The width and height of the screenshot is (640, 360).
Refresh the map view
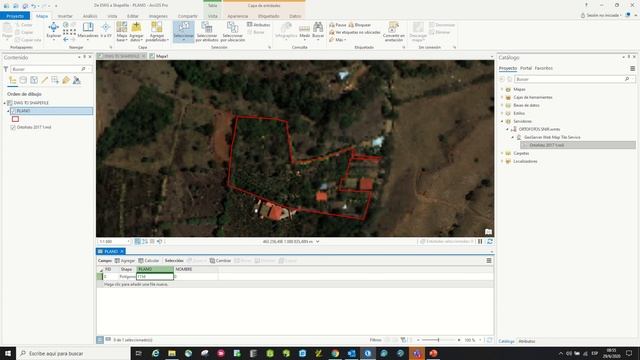coord(490,242)
